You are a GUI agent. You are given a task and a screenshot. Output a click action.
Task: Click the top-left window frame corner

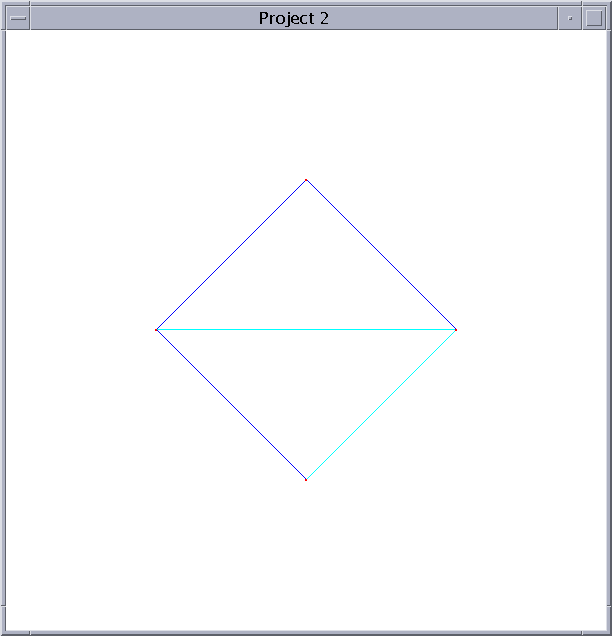3,3
